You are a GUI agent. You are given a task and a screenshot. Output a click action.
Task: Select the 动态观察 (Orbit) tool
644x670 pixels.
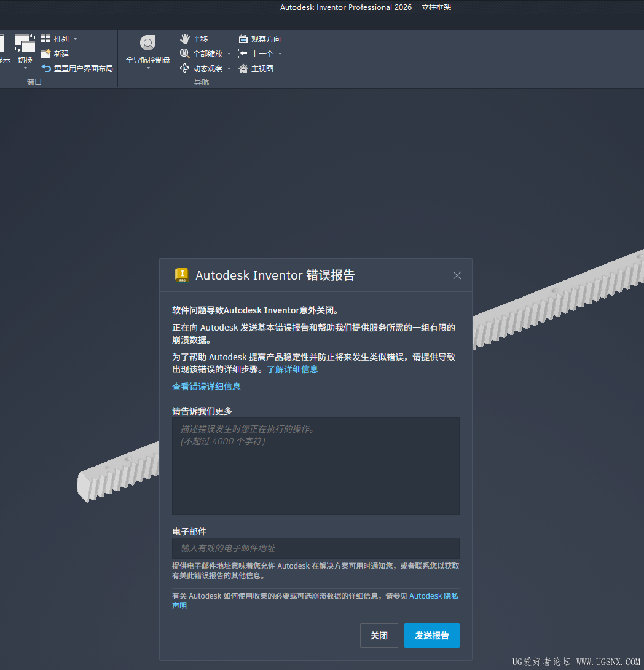tap(204, 68)
